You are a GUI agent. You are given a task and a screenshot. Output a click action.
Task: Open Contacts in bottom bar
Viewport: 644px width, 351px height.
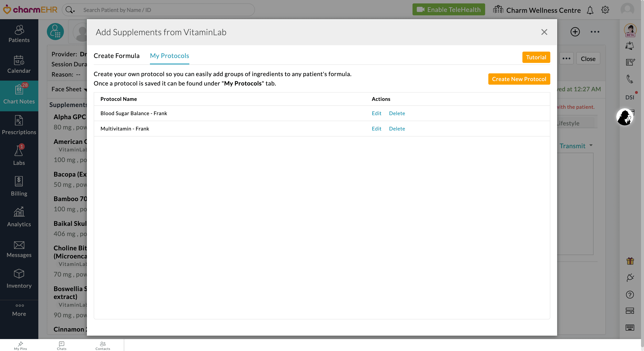pos(103,345)
